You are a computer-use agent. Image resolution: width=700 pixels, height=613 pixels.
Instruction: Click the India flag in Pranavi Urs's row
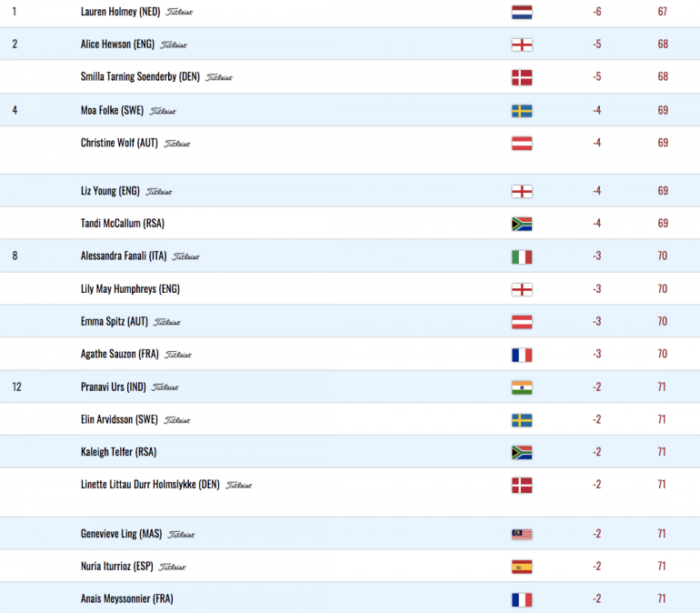pyautogui.click(x=522, y=387)
